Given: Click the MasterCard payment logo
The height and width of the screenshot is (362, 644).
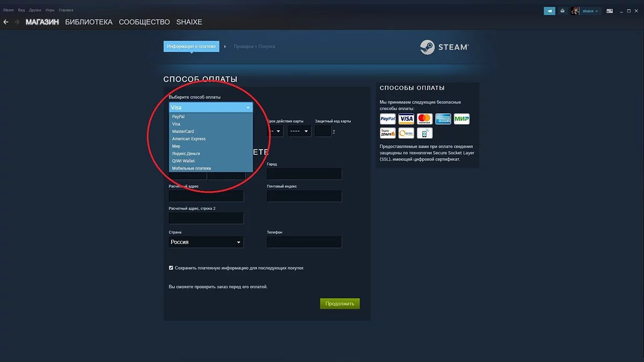Looking at the screenshot, I should click(x=425, y=119).
